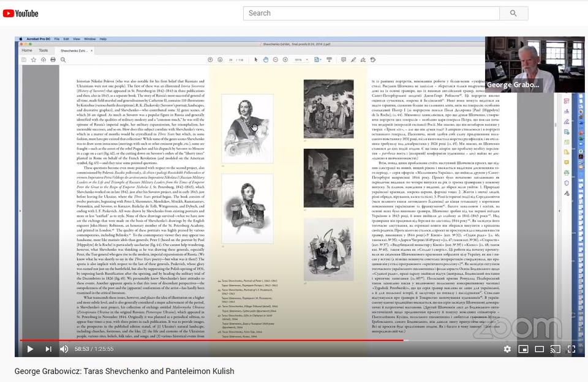Screen dimensions: 588x382
Task: Click the sign document pen icon
Action: [x=363, y=59]
